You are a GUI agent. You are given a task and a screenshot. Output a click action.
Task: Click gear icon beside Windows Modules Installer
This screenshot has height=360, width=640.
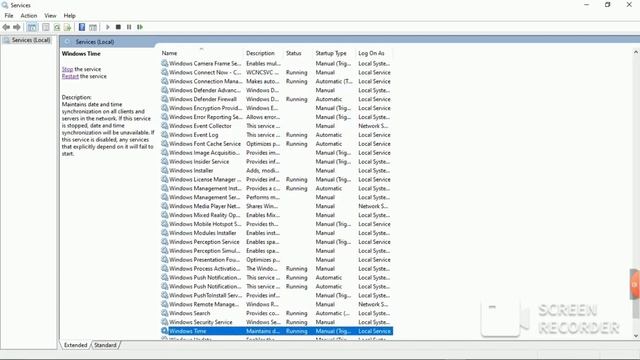164,233
